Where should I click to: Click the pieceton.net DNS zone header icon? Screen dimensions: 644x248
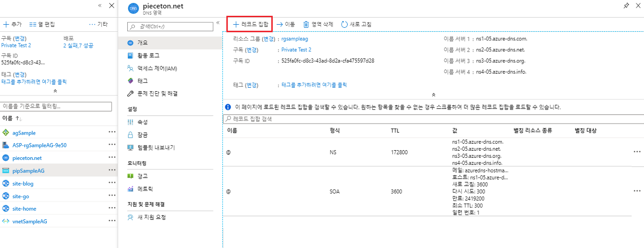click(133, 8)
